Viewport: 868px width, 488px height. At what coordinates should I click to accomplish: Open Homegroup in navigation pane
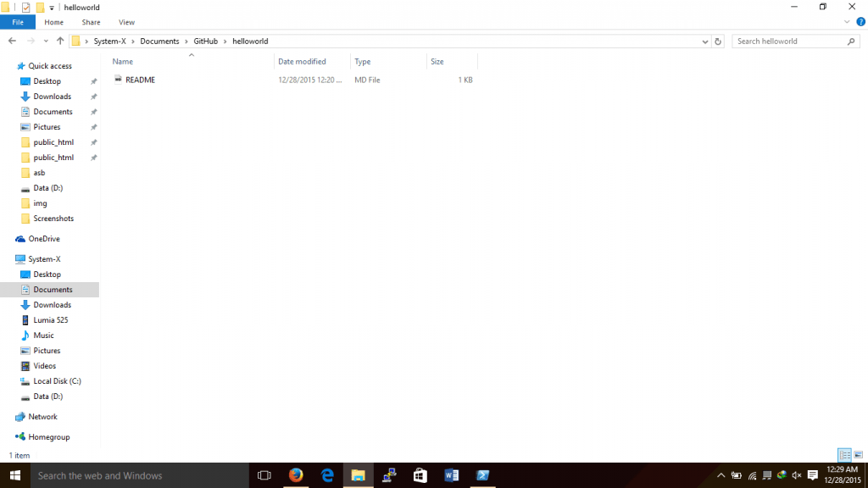(x=48, y=437)
